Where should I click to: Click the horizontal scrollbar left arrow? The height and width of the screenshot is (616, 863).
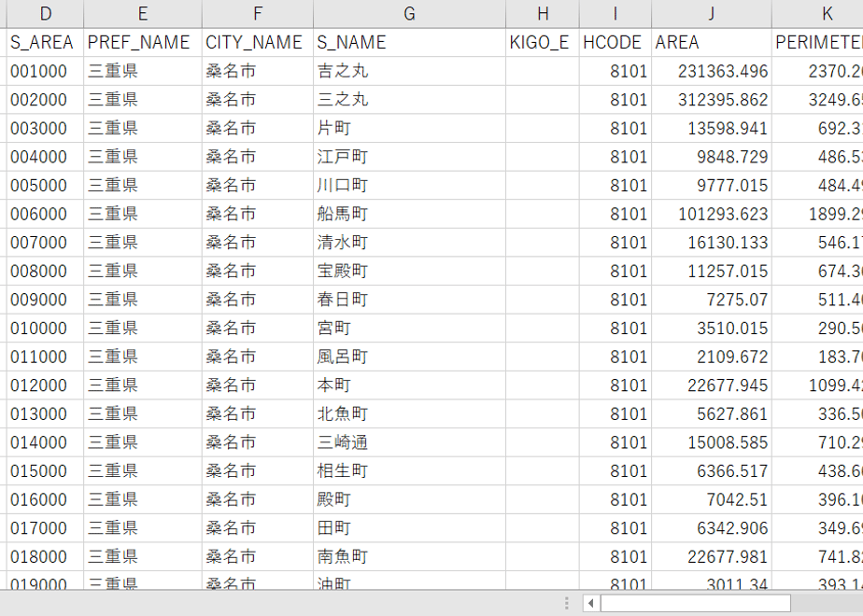tap(591, 603)
